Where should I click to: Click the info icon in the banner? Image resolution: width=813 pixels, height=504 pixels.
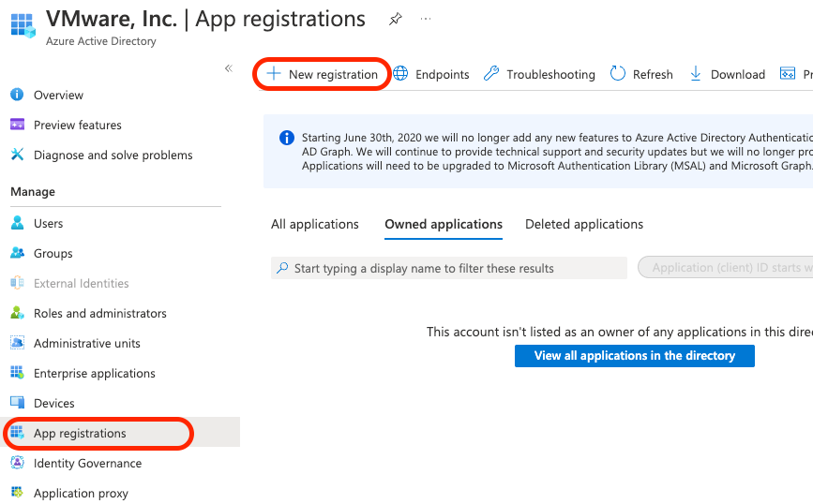click(x=287, y=138)
